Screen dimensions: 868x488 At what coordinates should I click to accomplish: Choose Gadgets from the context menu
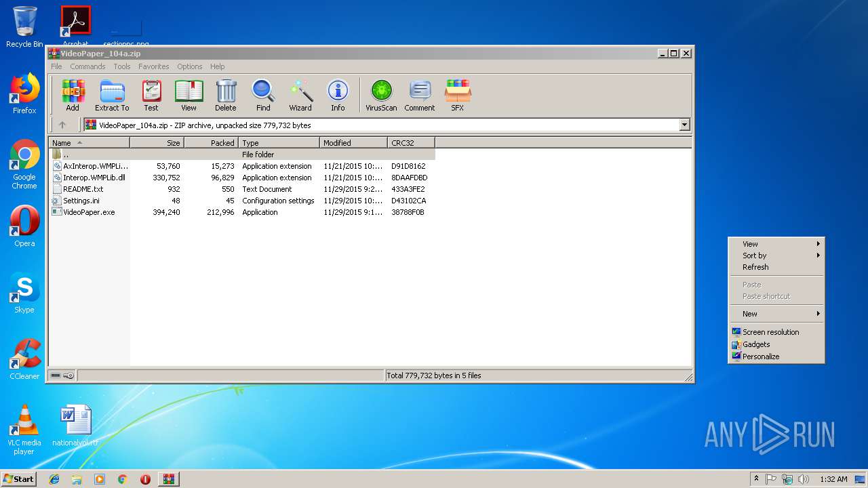click(776, 344)
